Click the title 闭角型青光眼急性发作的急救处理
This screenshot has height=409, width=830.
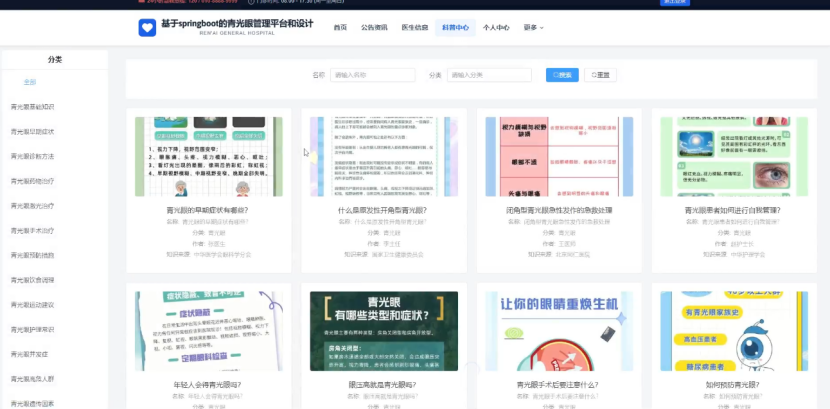(559, 210)
